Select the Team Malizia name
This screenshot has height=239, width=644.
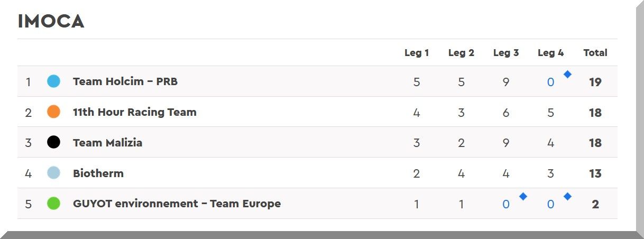[x=107, y=142]
